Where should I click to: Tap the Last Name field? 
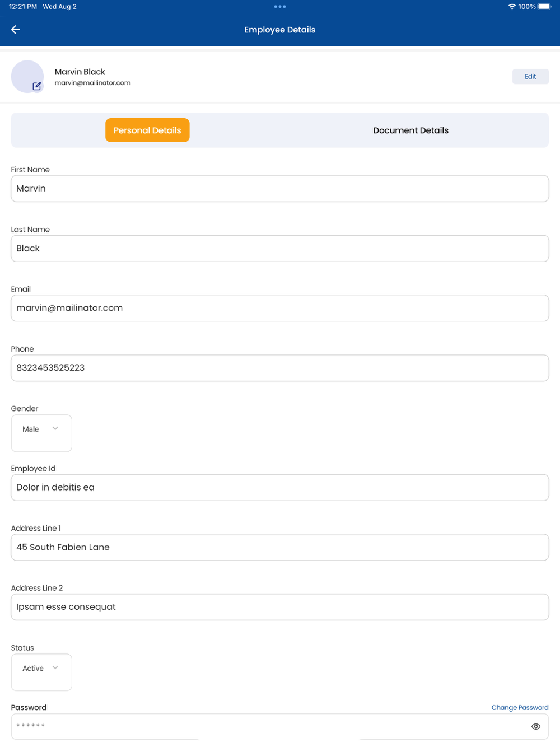pos(280,249)
